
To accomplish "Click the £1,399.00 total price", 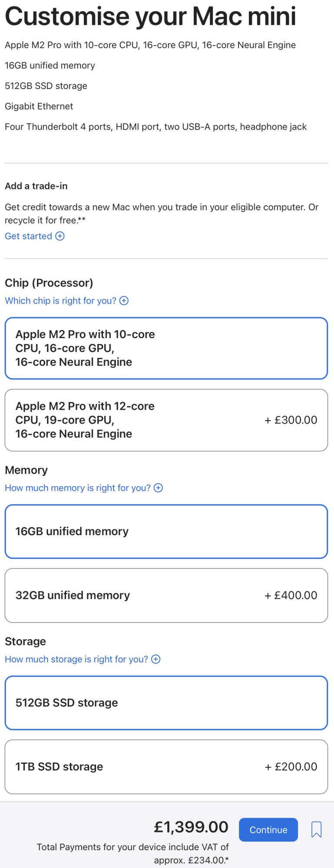I will coord(191,827).
